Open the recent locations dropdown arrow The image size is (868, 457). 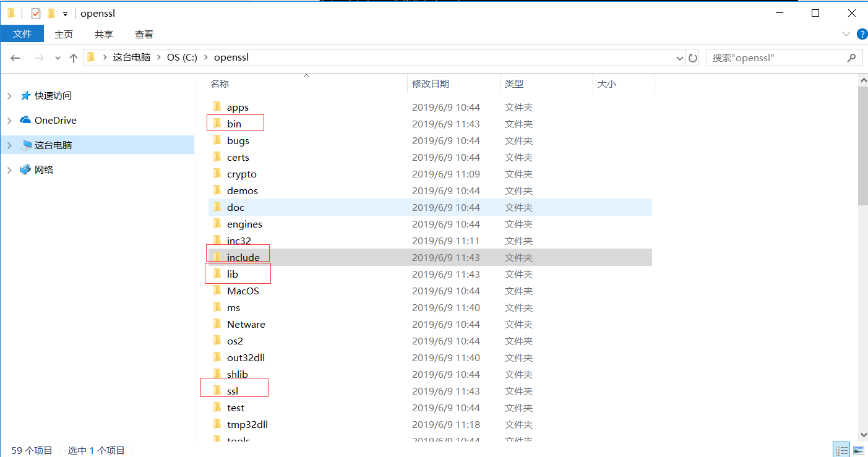coord(58,58)
